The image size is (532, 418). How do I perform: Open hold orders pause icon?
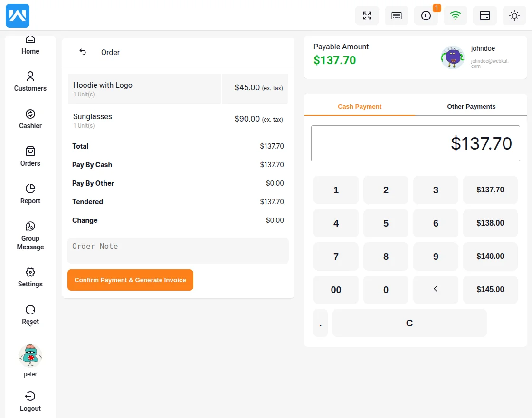[x=426, y=16]
